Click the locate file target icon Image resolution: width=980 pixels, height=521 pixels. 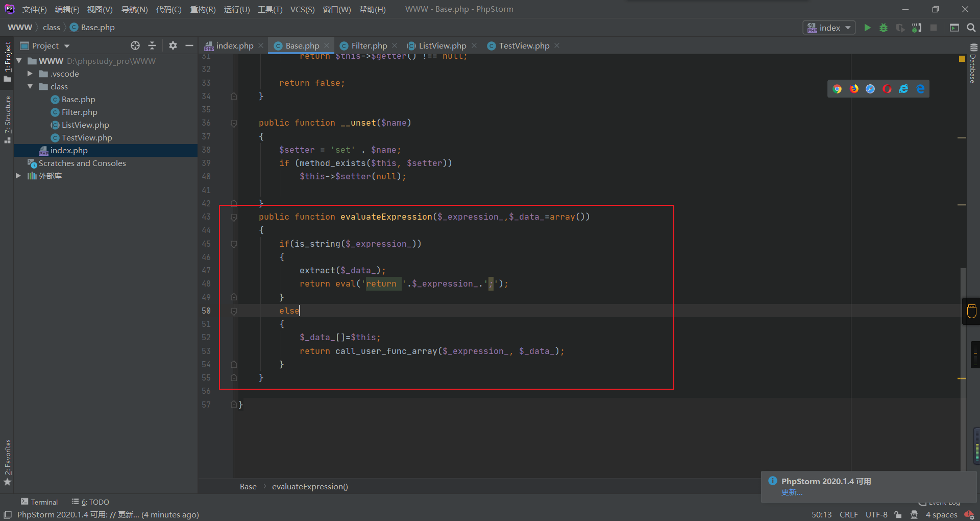(x=135, y=45)
